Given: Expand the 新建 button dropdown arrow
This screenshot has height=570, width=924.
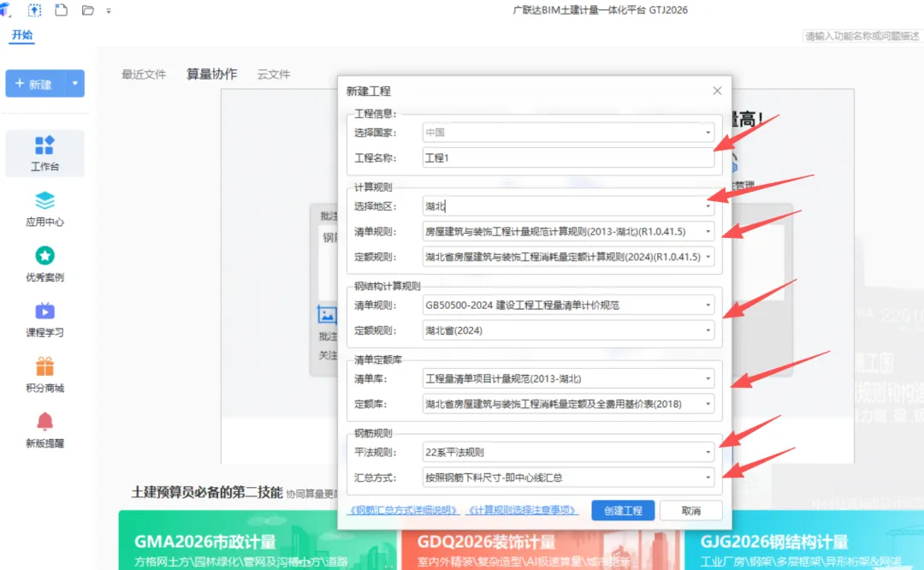Looking at the screenshot, I should pyautogui.click(x=74, y=84).
